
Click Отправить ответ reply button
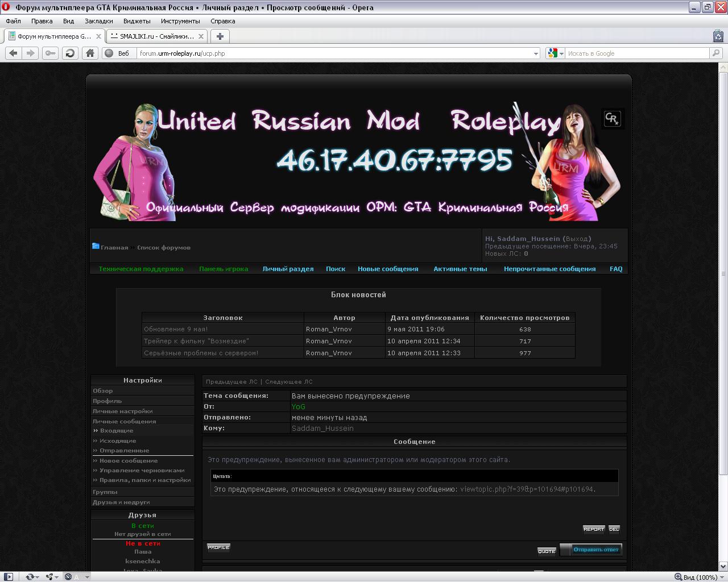coord(591,550)
